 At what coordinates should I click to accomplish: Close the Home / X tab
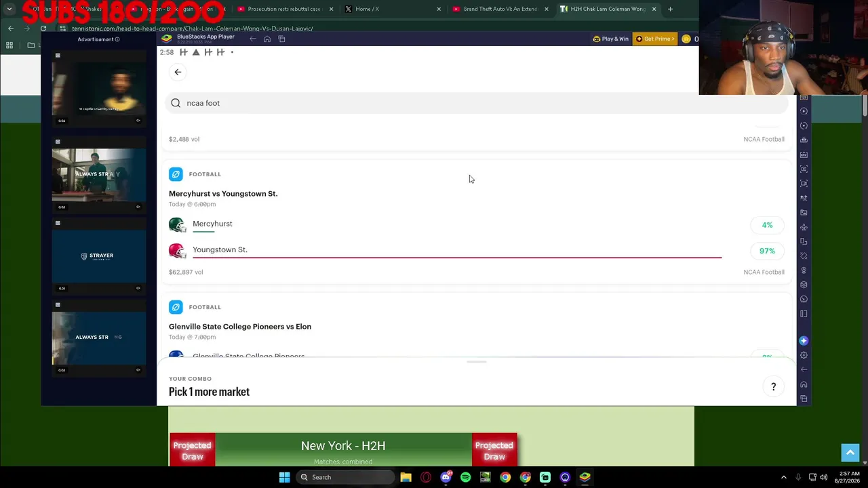click(439, 9)
